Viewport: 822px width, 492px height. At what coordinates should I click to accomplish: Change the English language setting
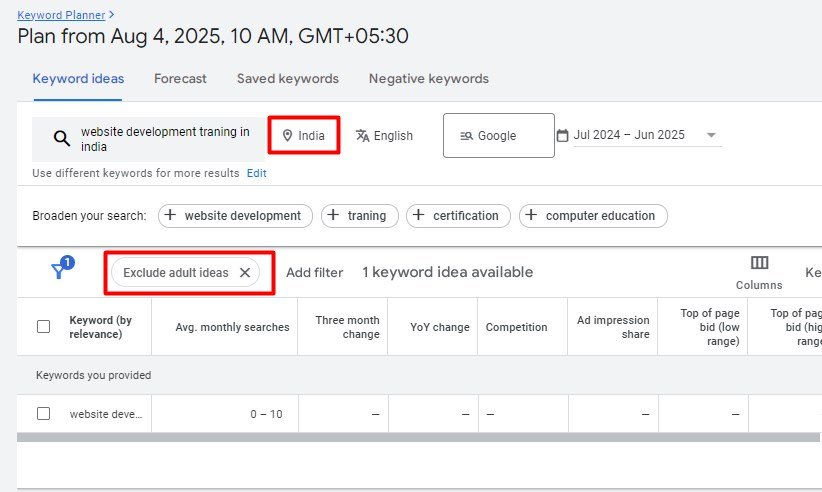tap(384, 136)
